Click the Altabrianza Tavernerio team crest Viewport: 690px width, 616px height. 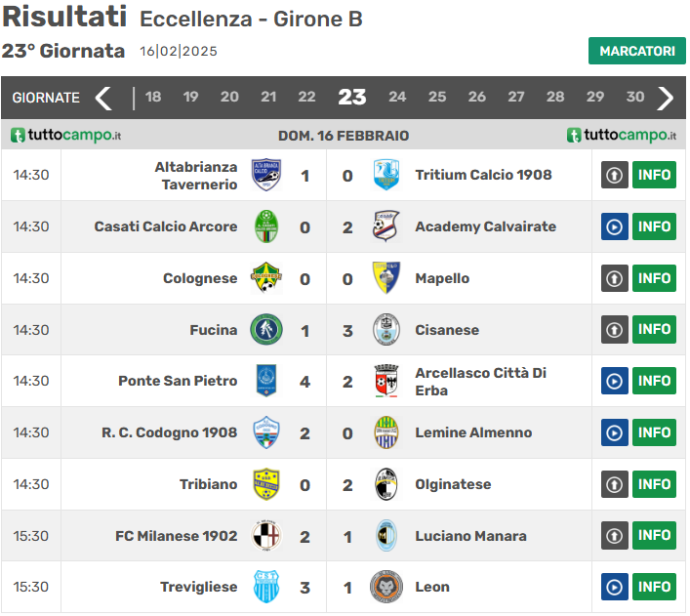pos(266,176)
